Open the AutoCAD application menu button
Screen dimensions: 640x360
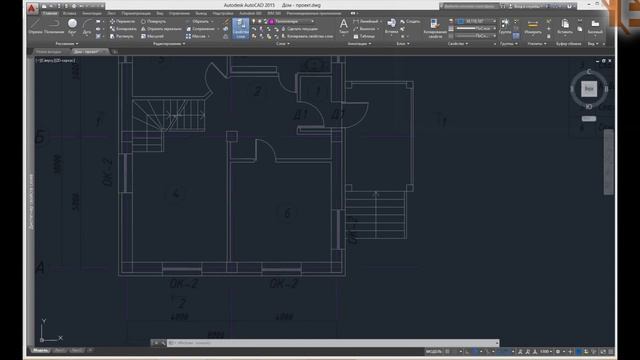click(32, 8)
